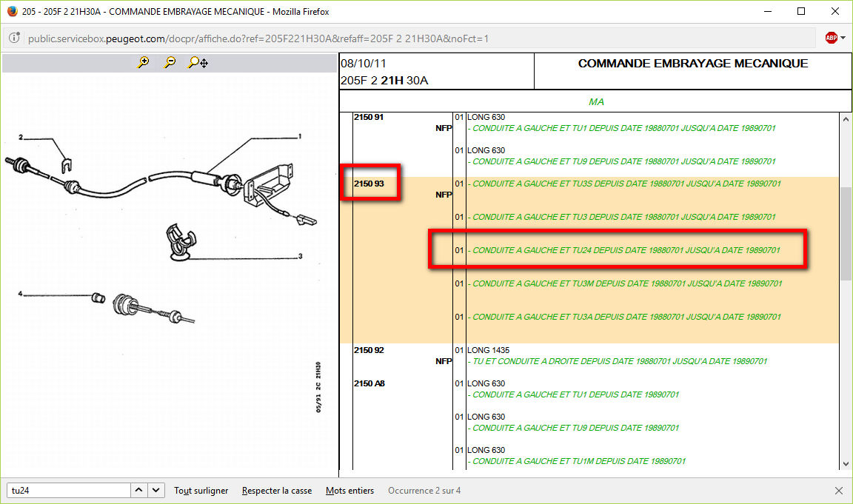Screen dimensions: 853x504
Task: Zoom in on the clutch diagram
Action: click(x=144, y=62)
